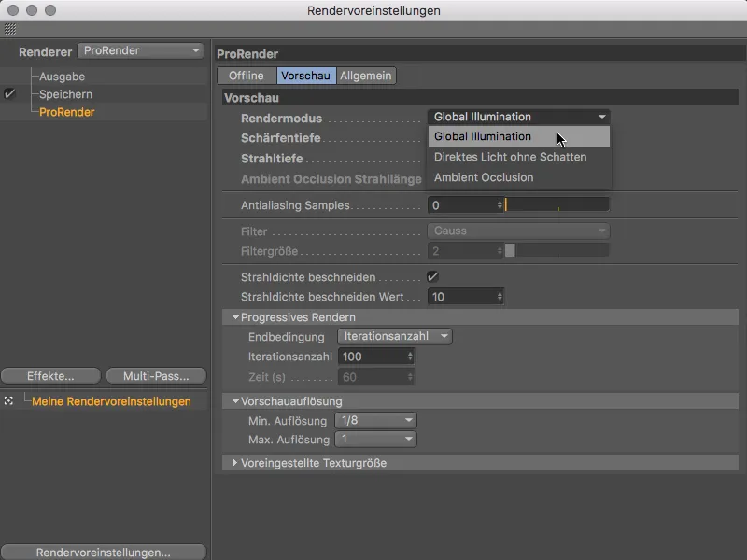Select Ausgabe in the settings tree
Viewport: 747px width, 560px height.
pos(62,77)
